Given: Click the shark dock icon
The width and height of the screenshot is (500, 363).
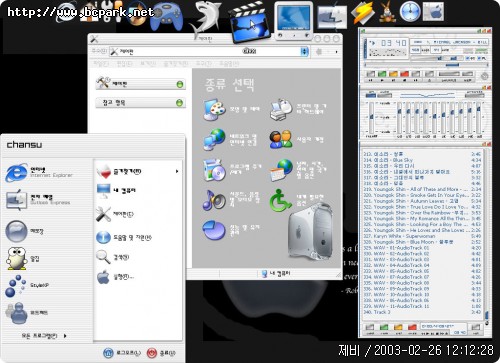Looking at the screenshot, I should [206, 19].
